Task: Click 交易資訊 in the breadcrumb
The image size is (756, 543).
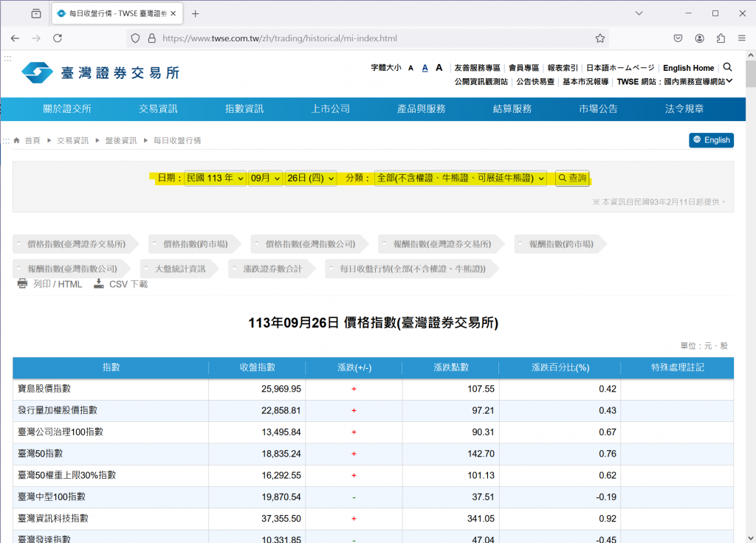Action: [x=73, y=140]
